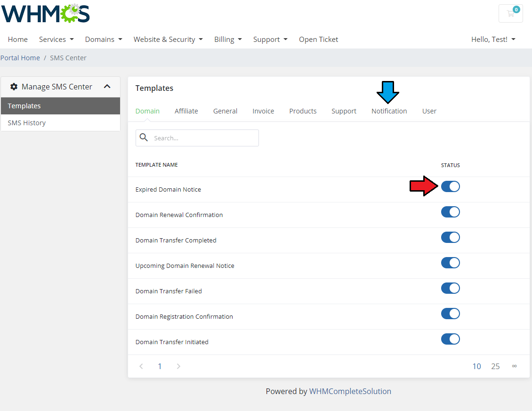Select Templates in sidebar

tap(60, 106)
